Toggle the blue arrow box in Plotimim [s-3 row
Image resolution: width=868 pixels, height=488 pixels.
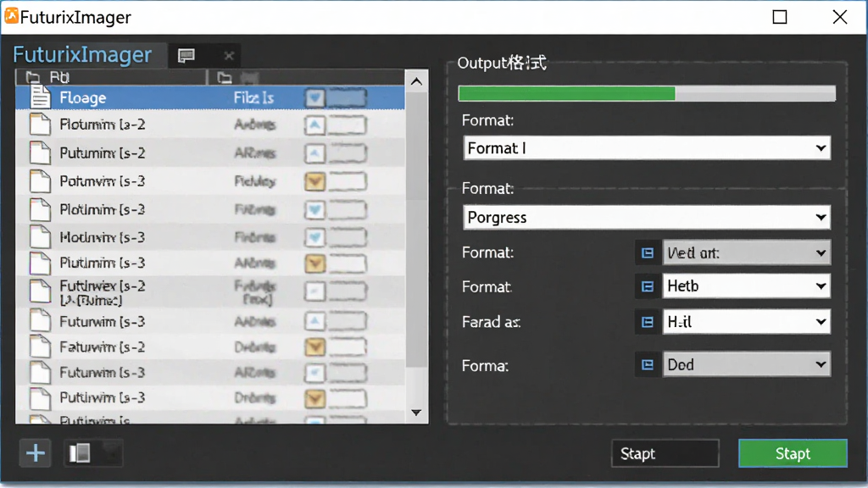[315, 210]
